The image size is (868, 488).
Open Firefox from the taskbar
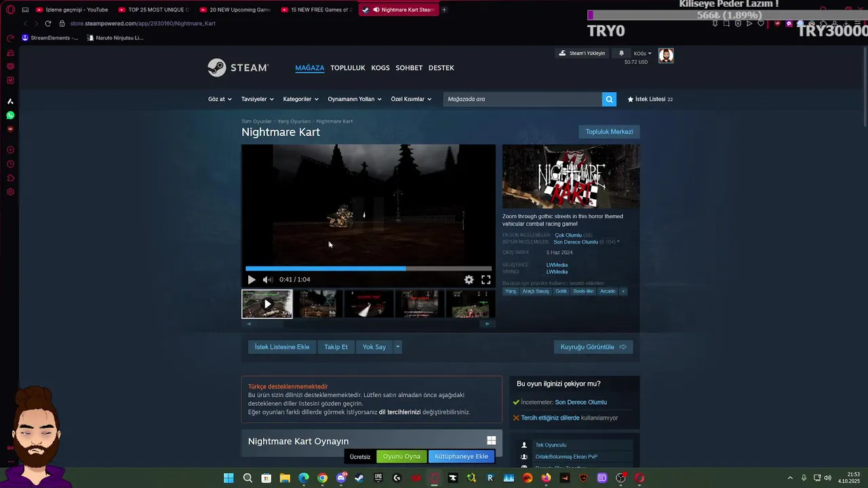pos(546,478)
